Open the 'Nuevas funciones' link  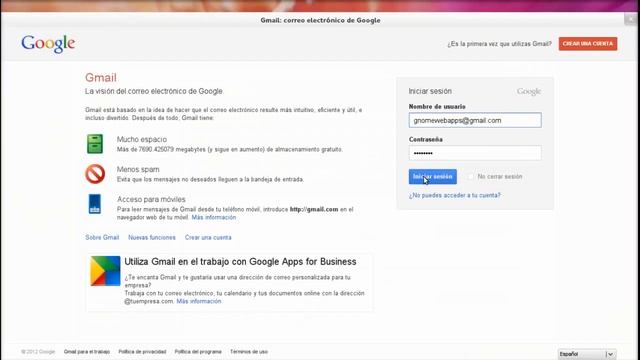pos(152,238)
